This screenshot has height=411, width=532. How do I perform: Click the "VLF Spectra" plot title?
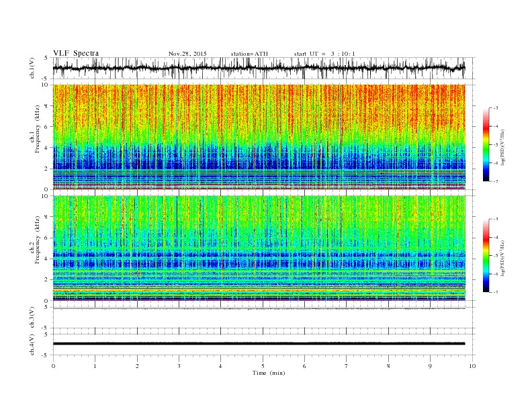[x=76, y=53]
